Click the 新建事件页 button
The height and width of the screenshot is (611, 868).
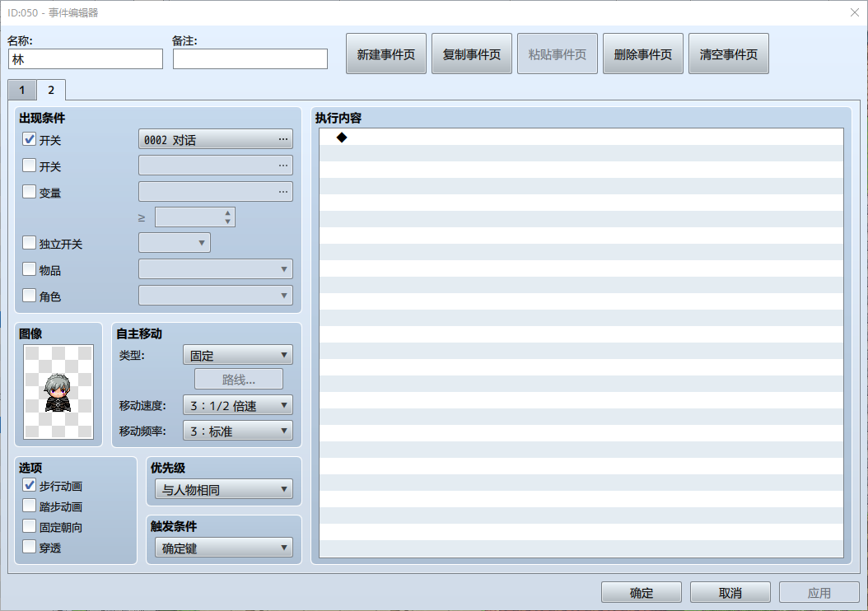(x=386, y=54)
